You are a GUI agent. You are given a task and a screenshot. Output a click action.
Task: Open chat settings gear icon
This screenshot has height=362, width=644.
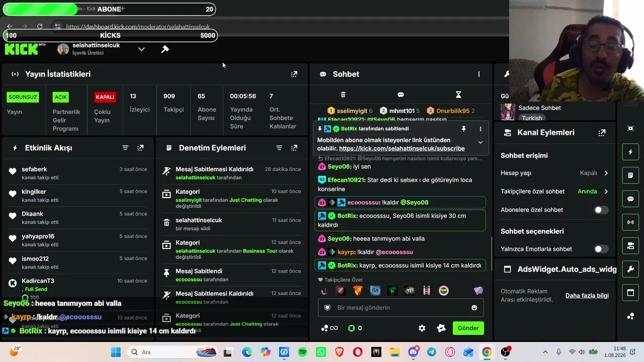422,328
